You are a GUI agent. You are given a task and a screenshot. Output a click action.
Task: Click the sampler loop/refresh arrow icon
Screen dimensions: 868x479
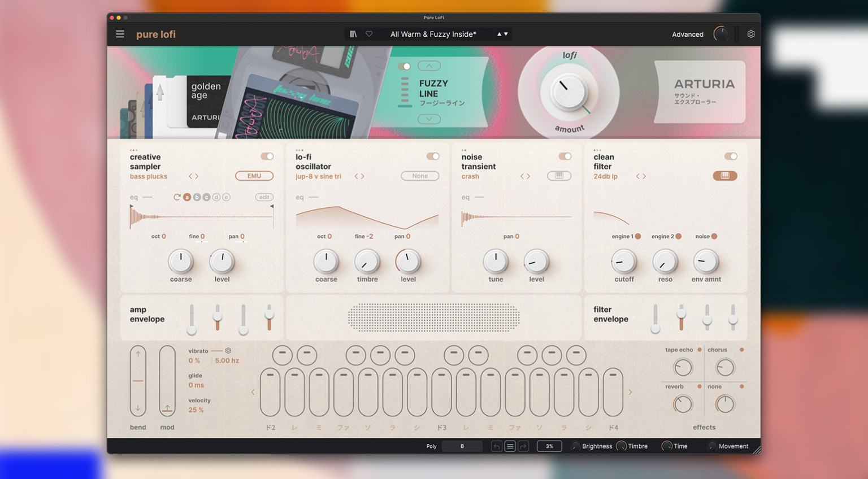(x=177, y=197)
